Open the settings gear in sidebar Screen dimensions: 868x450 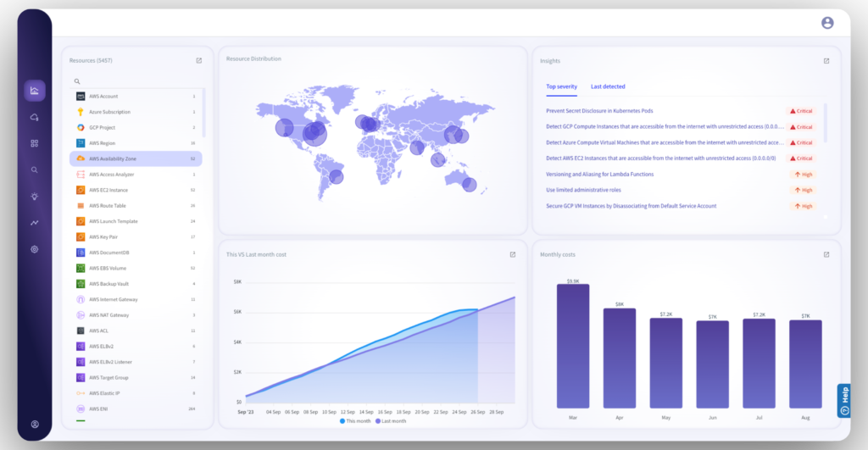coord(34,249)
